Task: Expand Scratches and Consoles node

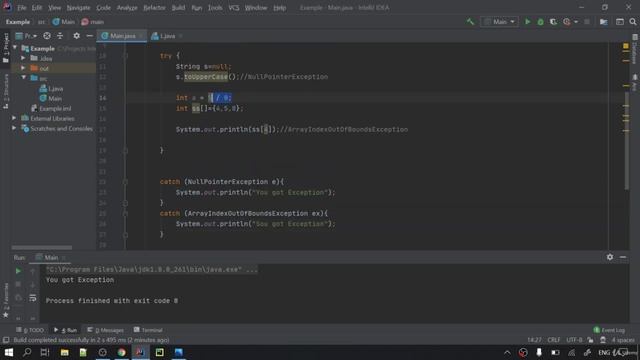Action: pos(14,129)
